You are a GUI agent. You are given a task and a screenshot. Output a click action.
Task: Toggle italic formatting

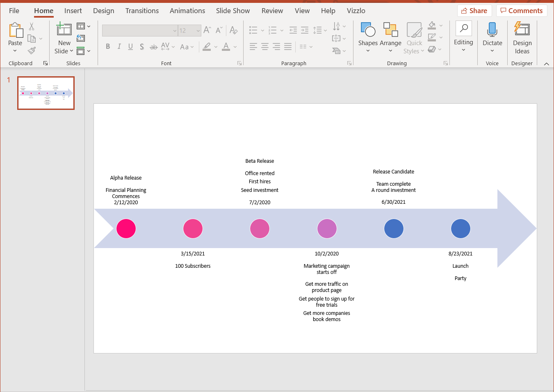pos(119,46)
